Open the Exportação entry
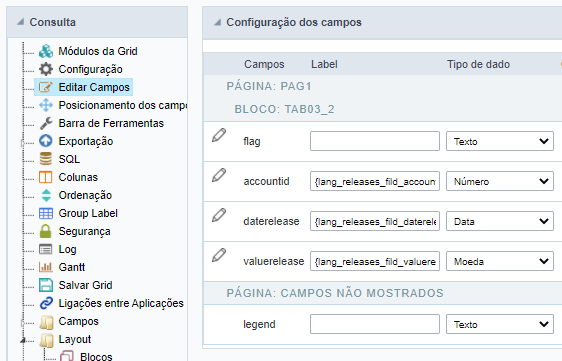This screenshot has width=562, height=361. pyautogui.click(x=86, y=141)
